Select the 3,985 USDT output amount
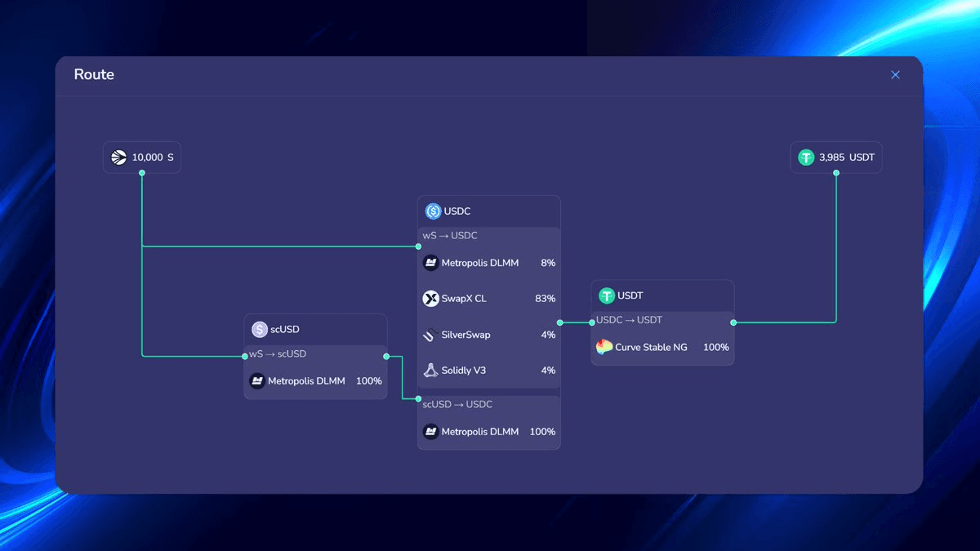980x551 pixels. tap(847, 158)
